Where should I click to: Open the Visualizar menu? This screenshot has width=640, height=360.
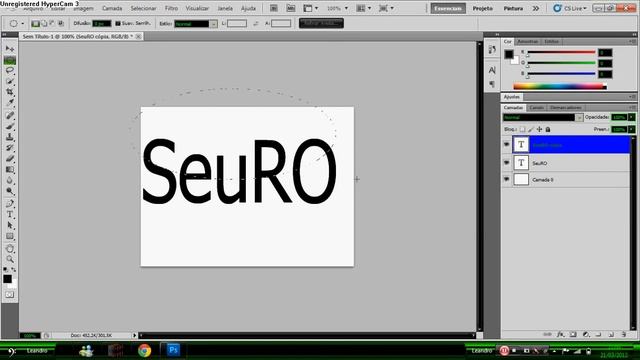click(197, 9)
